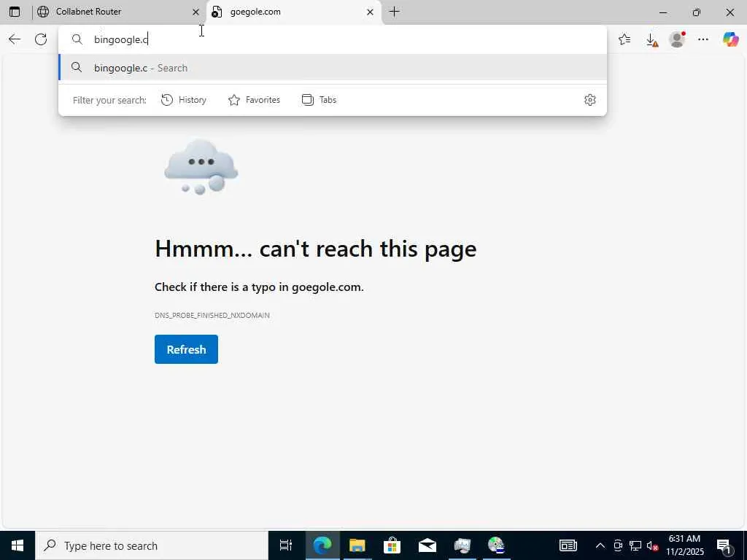Restore down the Edge window
This screenshot has width=747, height=560.
point(697,12)
